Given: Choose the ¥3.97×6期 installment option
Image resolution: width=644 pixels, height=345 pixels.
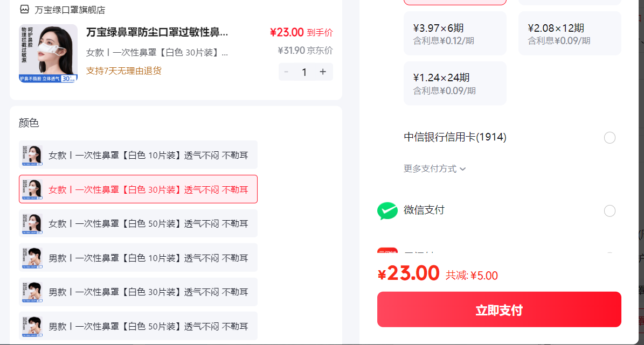Looking at the screenshot, I should click(x=455, y=33).
